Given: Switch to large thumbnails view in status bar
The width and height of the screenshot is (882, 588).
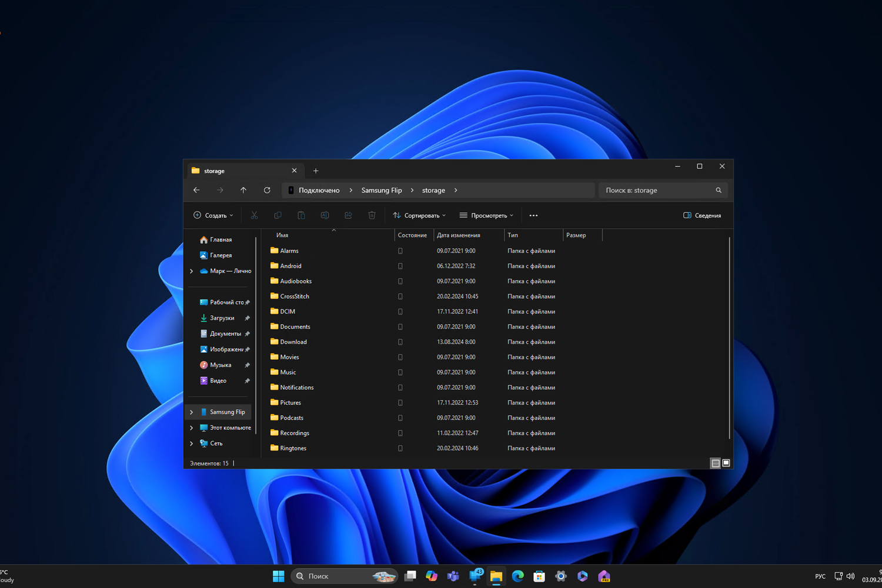Looking at the screenshot, I should (x=726, y=463).
